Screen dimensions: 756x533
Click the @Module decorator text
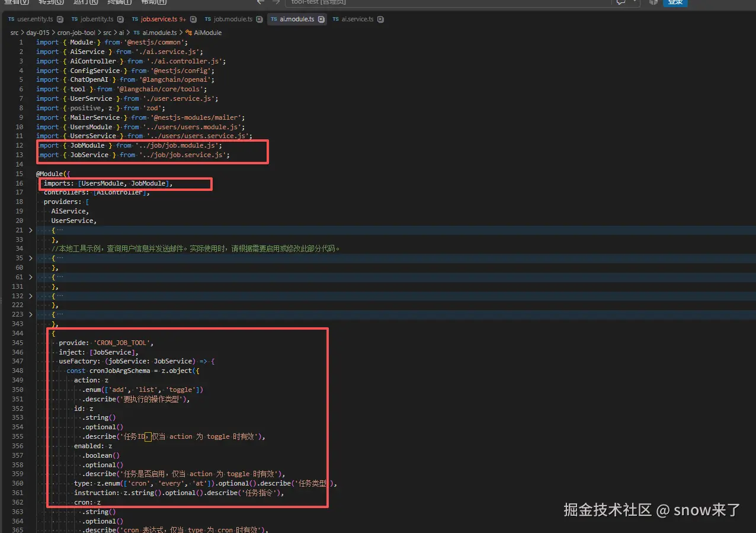tap(49, 174)
